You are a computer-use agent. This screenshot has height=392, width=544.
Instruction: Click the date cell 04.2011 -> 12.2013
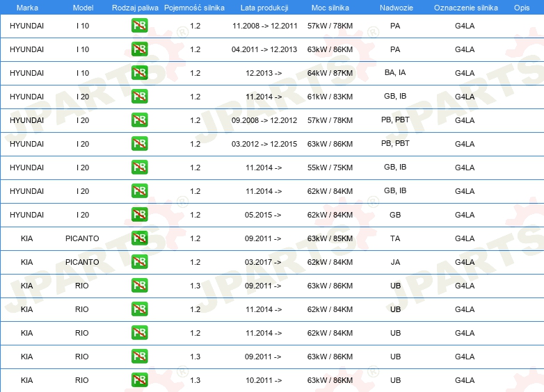pyautogui.click(x=264, y=49)
